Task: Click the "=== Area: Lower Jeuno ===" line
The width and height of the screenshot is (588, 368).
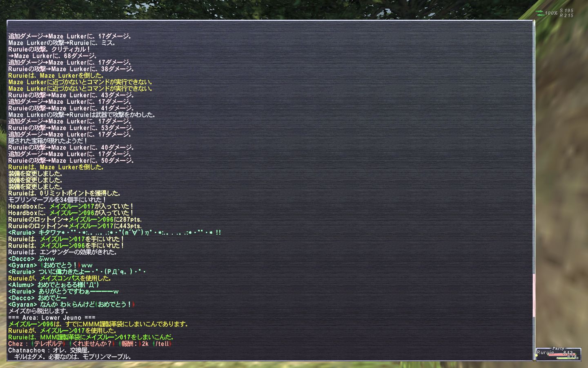Action: tap(52, 317)
